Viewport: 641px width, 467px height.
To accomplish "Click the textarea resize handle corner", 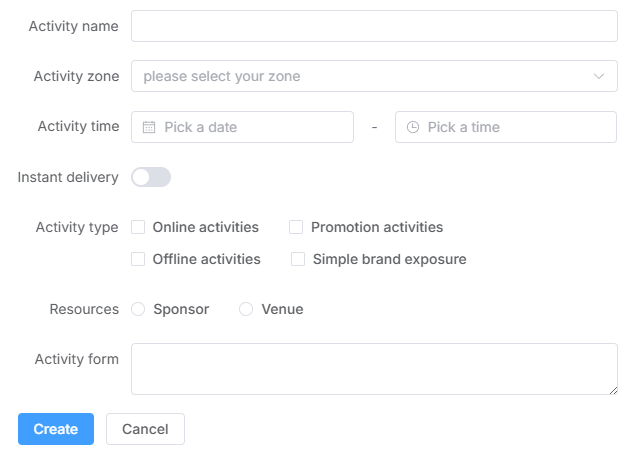I will [612, 389].
